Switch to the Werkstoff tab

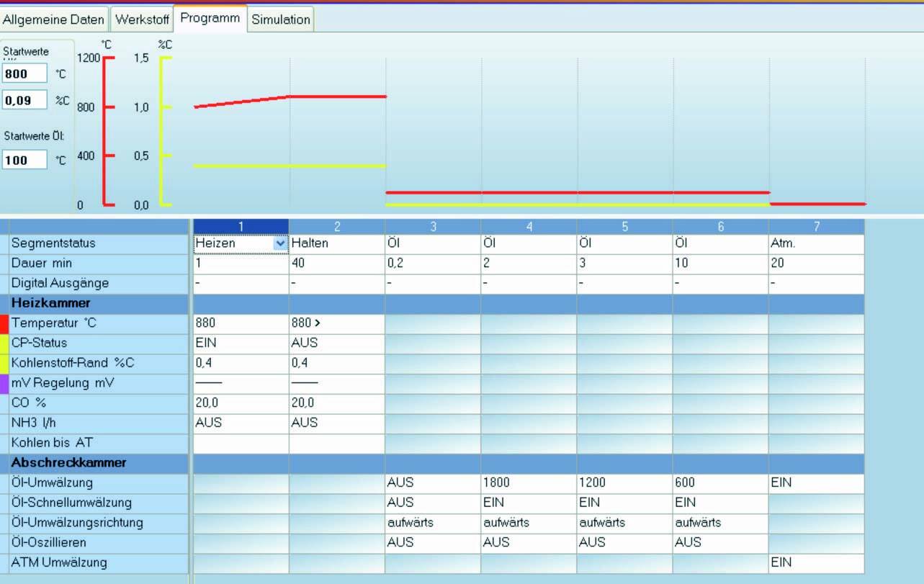[x=141, y=20]
